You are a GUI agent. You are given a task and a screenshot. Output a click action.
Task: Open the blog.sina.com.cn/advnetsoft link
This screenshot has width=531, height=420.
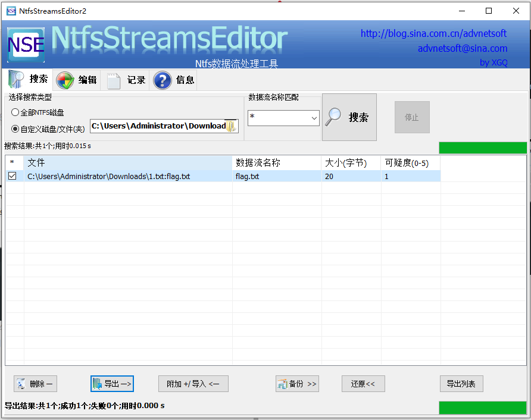tap(433, 33)
